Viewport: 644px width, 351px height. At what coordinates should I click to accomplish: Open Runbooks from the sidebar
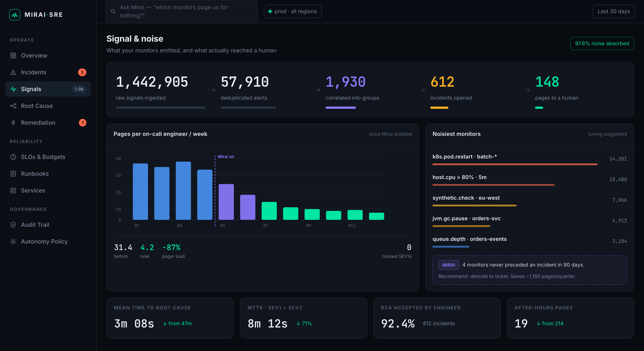pos(48,174)
